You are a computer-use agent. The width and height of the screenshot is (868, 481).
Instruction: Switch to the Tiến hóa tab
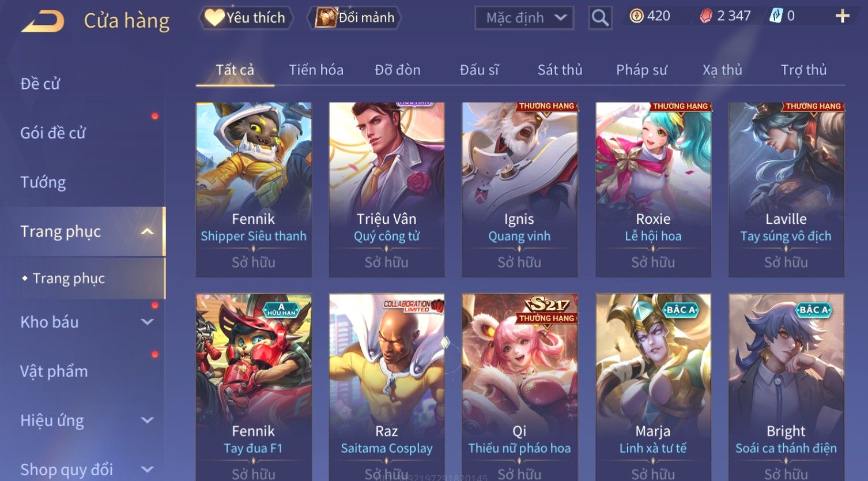pyautogui.click(x=316, y=70)
